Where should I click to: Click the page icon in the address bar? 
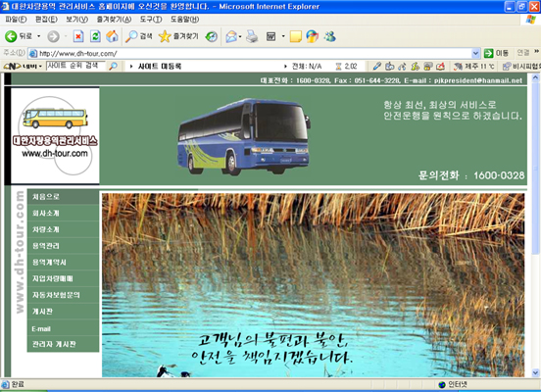coord(33,53)
